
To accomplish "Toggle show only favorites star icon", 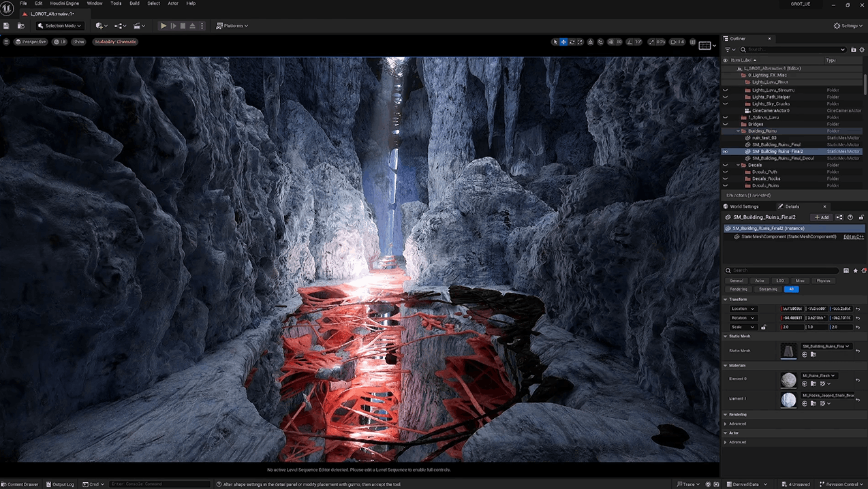I will (856, 270).
